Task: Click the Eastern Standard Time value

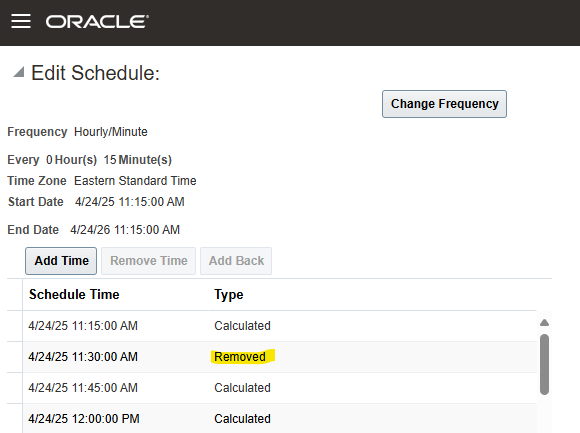Action: (x=135, y=181)
